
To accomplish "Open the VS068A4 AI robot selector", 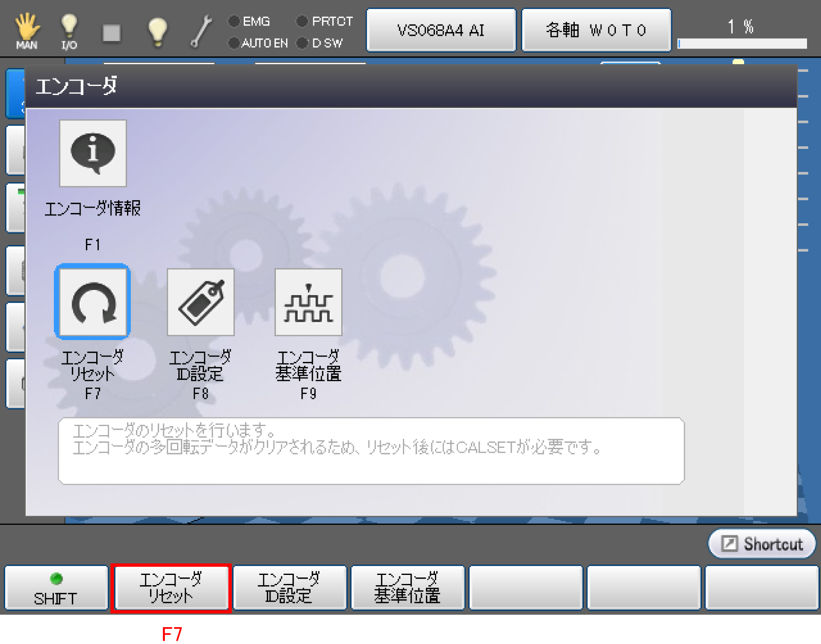I will click(x=441, y=30).
